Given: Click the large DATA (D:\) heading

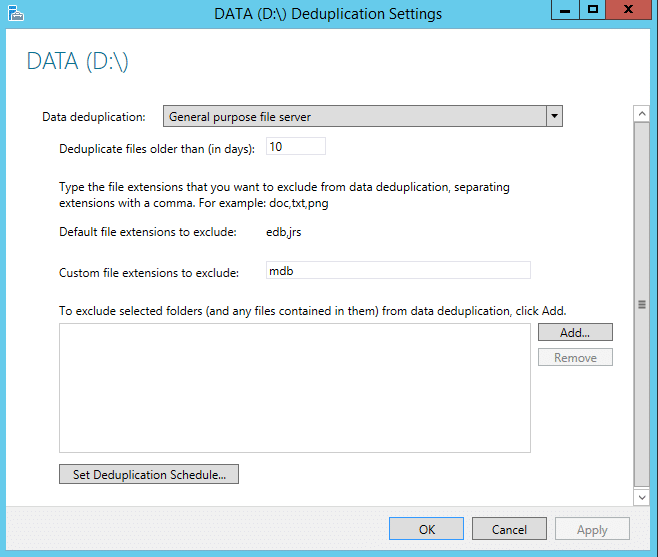Looking at the screenshot, I should (x=78, y=62).
